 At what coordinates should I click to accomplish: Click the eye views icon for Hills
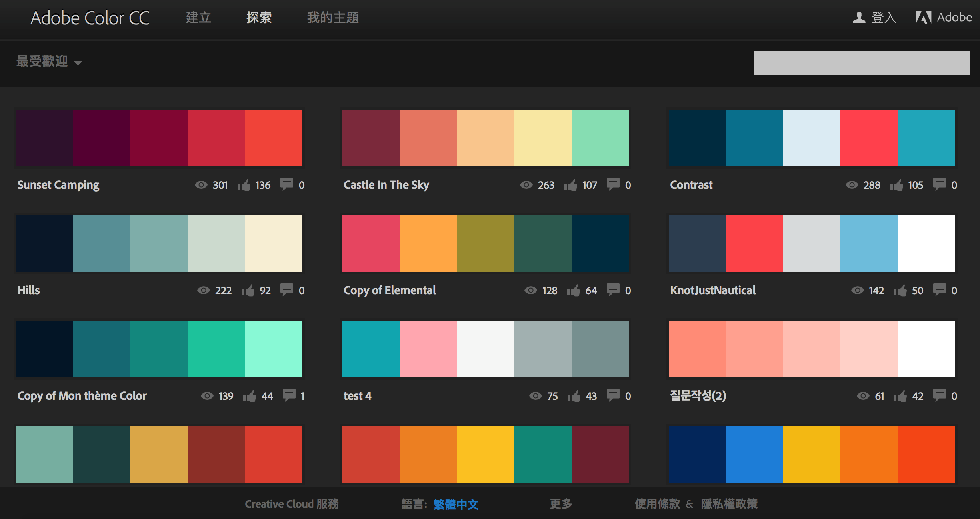(204, 290)
